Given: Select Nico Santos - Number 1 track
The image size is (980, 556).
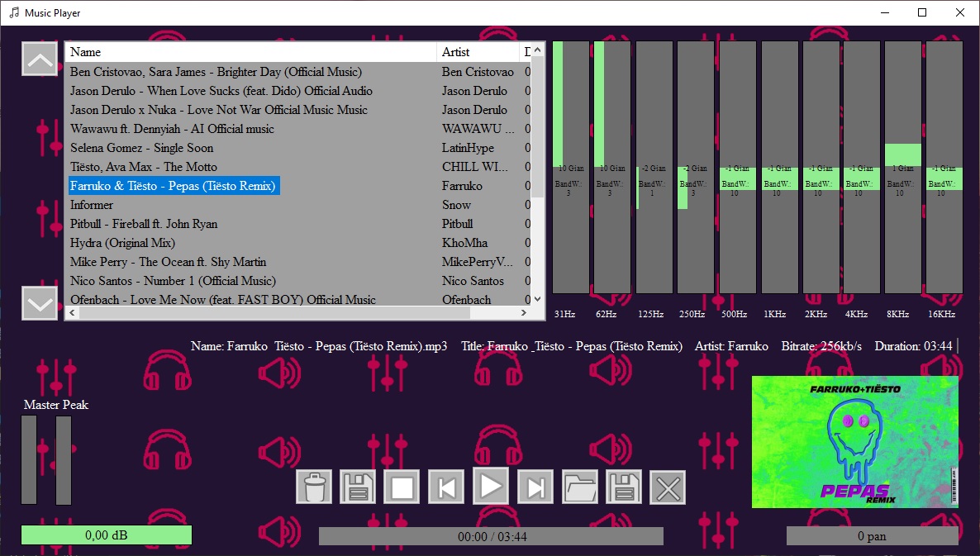Looking at the screenshot, I should [x=174, y=281].
